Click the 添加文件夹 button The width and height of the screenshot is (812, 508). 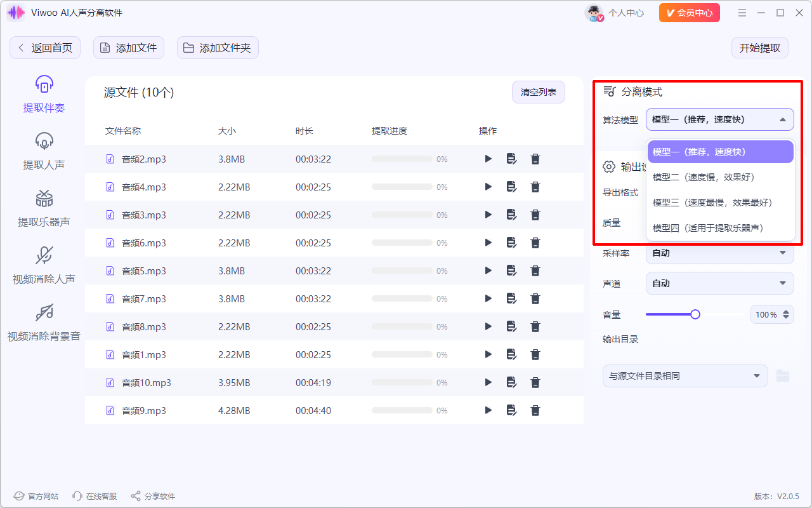coord(218,48)
